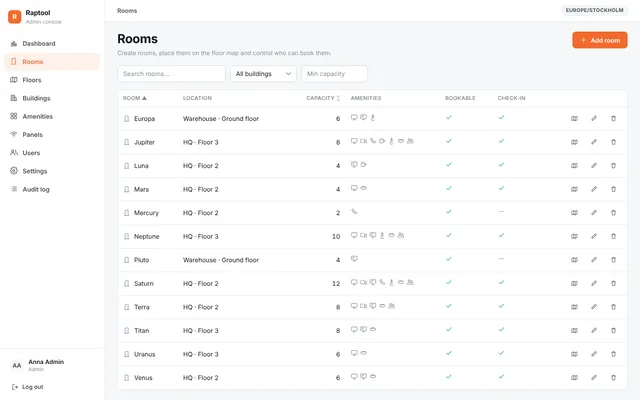Click the Min capacity input
This screenshot has width=640, height=400.
click(x=334, y=74)
